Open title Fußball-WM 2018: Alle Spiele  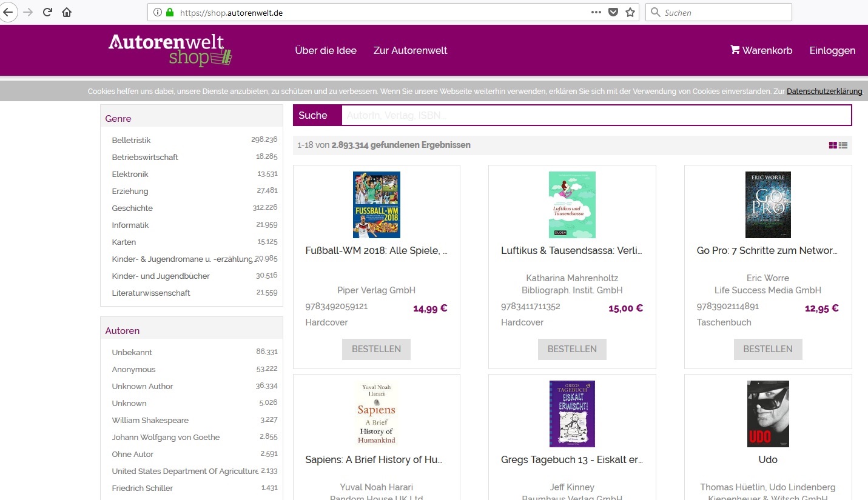pyautogui.click(x=377, y=250)
